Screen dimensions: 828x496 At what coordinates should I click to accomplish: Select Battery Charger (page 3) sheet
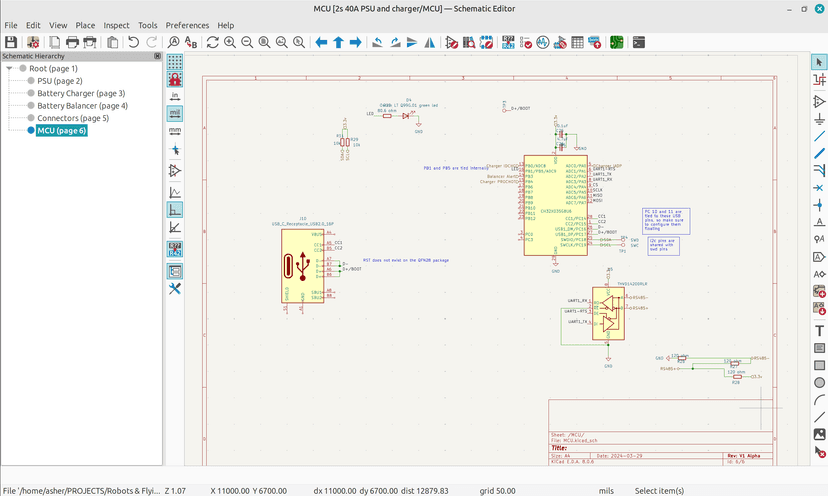pos(81,93)
